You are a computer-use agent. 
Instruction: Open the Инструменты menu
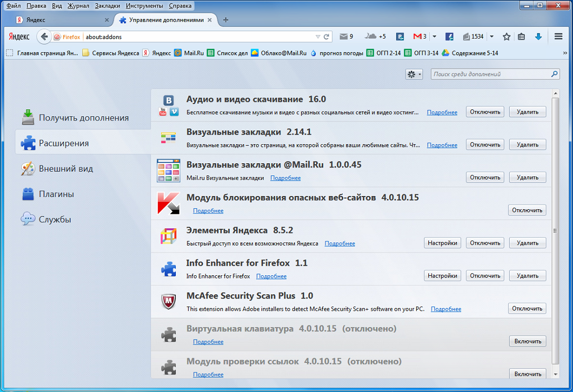(144, 6)
